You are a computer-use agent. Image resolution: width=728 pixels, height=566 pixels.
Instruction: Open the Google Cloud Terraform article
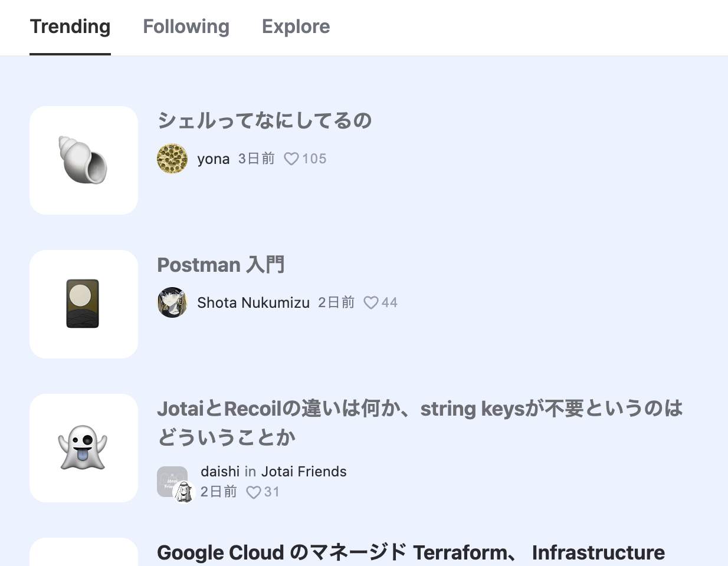(x=411, y=553)
